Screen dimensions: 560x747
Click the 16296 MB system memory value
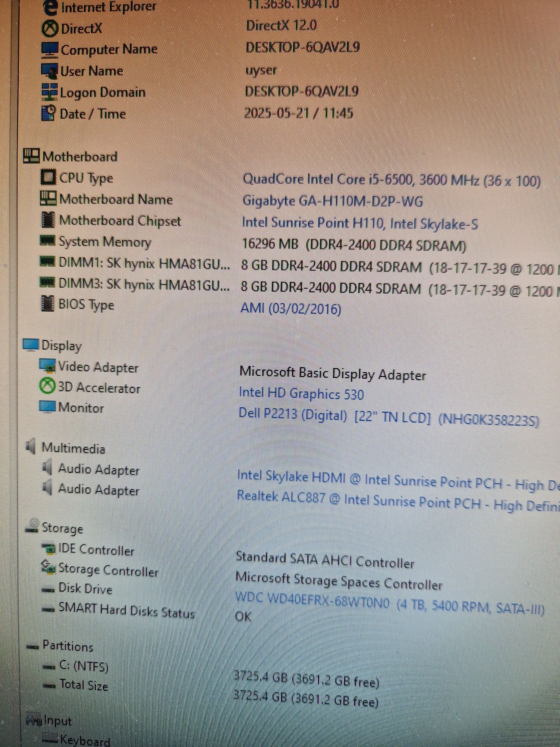354,245
